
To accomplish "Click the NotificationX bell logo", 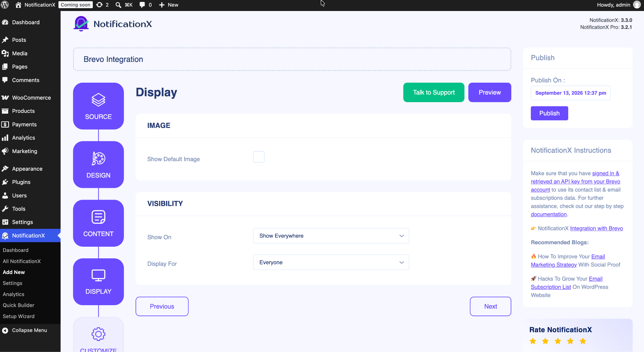I will [81, 24].
